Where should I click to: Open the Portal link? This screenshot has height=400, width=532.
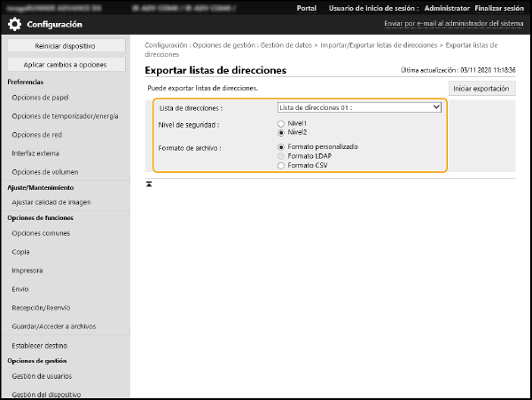(306, 8)
